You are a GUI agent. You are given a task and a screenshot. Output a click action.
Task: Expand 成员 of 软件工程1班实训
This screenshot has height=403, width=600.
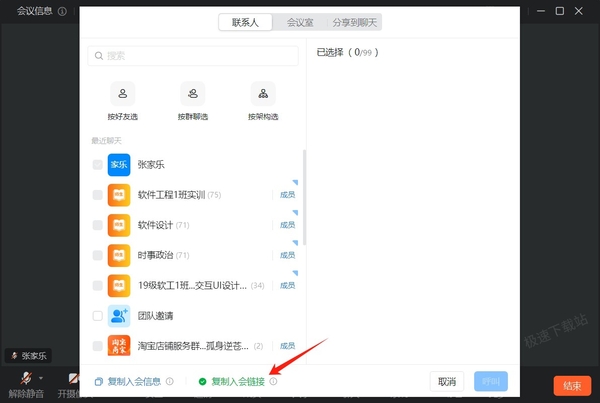click(x=287, y=195)
